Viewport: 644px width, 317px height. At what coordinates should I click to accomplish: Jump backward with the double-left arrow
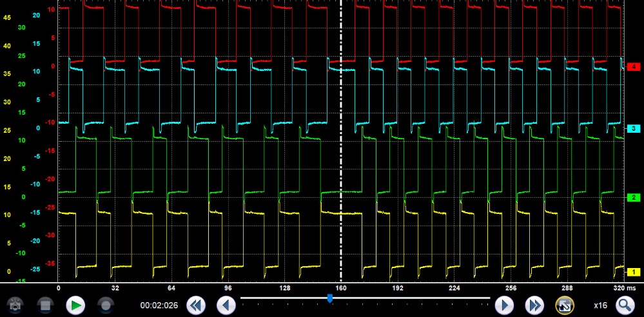[195, 305]
